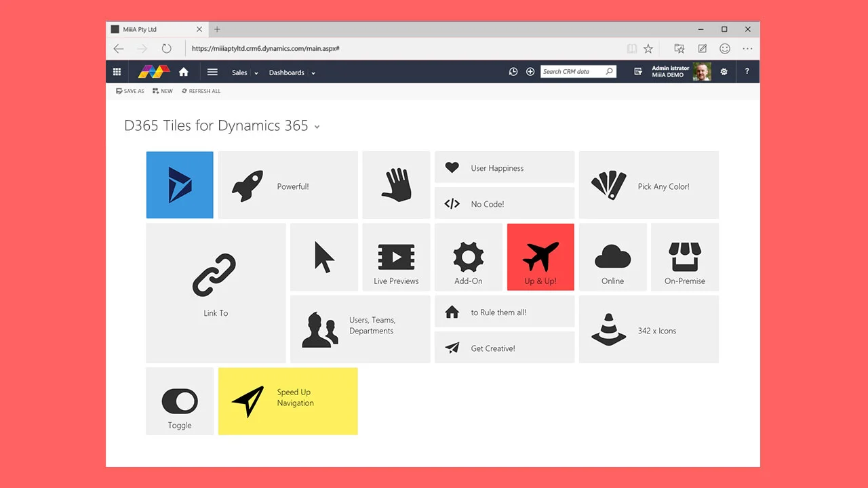Open the yellow Speed Up Navigation tile
The width and height of the screenshot is (868, 488).
[288, 401]
